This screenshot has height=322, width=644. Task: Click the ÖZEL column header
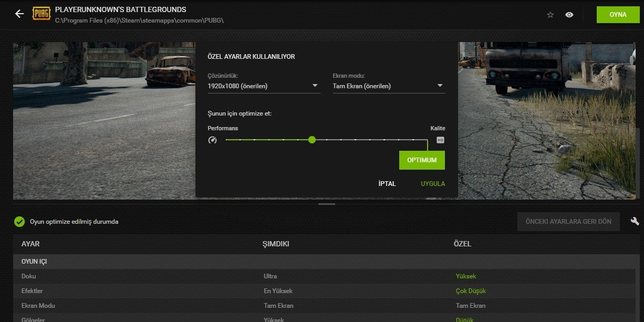coord(462,244)
